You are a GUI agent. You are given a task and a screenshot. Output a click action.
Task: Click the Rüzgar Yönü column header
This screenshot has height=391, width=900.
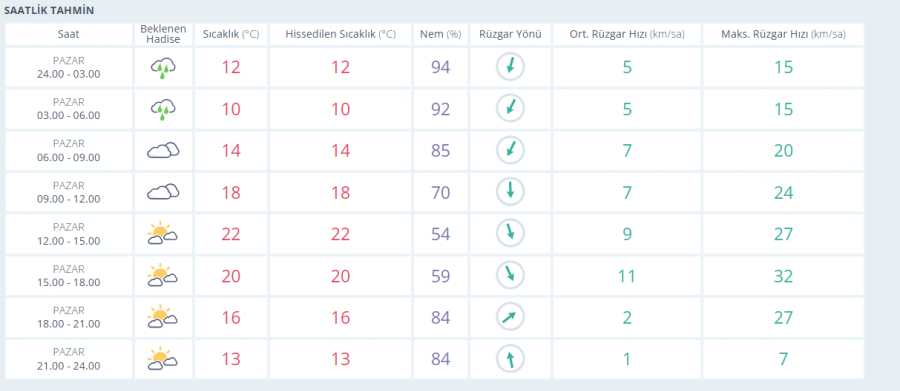click(x=510, y=34)
